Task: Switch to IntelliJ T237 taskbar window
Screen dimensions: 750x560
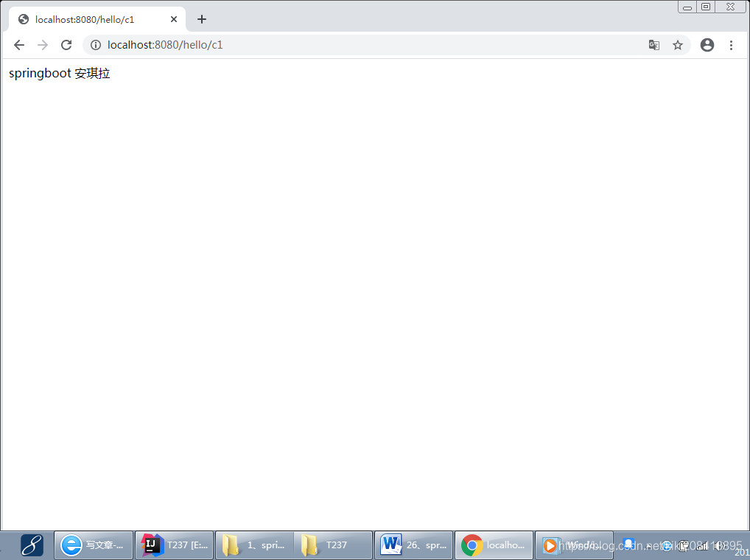Action: click(174, 545)
